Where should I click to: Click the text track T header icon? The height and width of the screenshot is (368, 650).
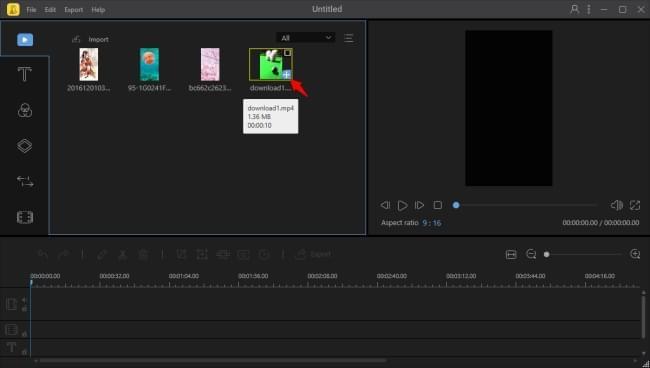tap(12, 347)
